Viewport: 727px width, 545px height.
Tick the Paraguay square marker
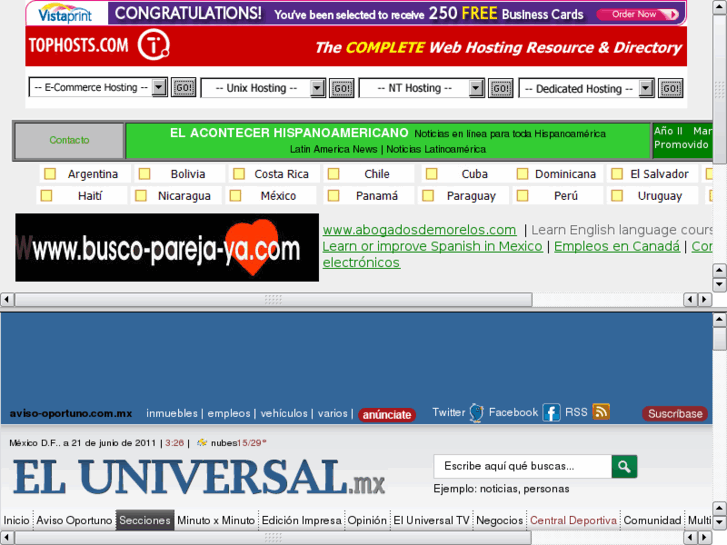pos(428,196)
